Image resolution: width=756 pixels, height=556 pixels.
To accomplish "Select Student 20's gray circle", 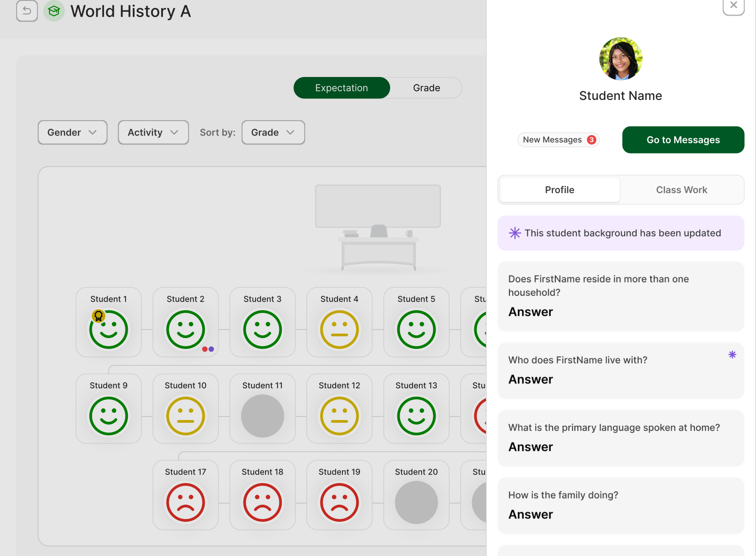I will click(416, 502).
